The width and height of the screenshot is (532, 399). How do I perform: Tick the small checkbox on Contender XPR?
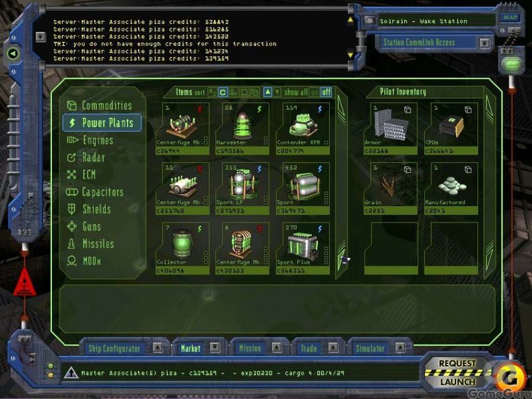click(326, 142)
